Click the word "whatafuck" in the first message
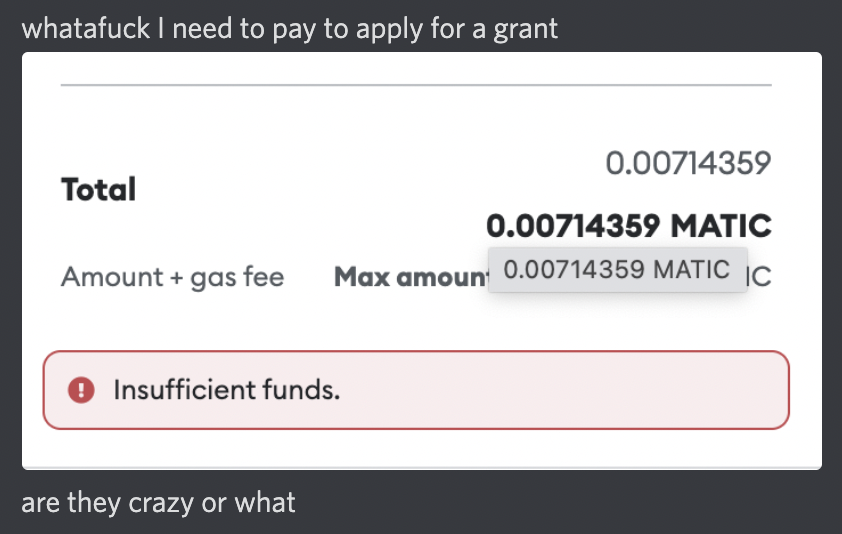This screenshot has height=534, width=842. click(84, 27)
